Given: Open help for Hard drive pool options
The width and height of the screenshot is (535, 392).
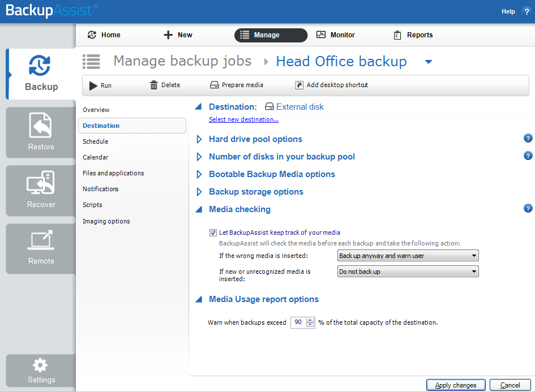Looking at the screenshot, I should tap(528, 139).
